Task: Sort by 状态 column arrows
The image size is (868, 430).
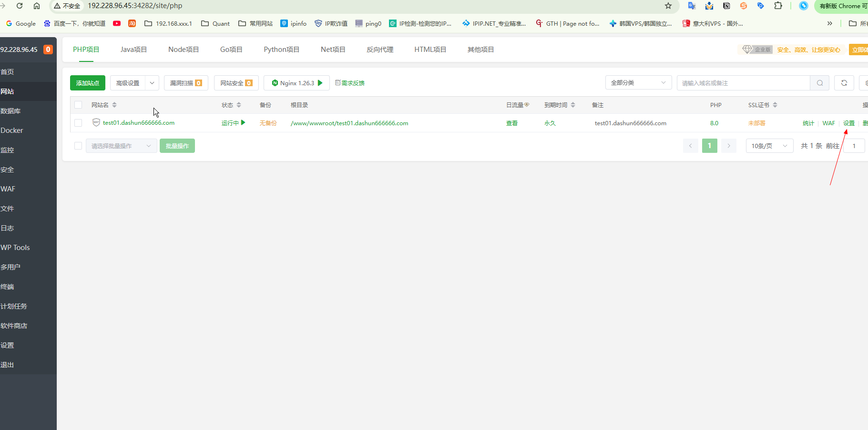Action: pyautogui.click(x=239, y=105)
